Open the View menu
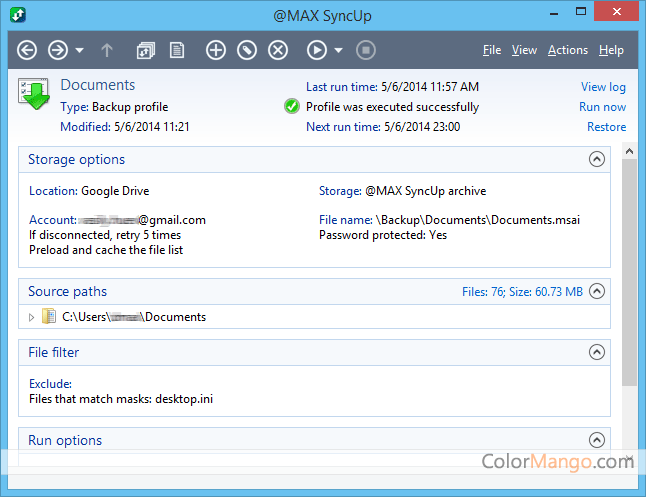This screenshot has width=646, height=497. coord(524,50)
